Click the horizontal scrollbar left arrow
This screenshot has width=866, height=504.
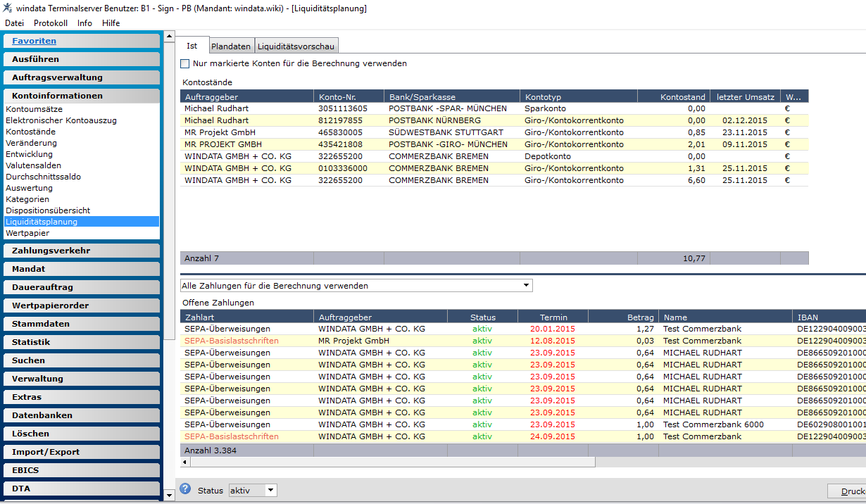(x=185, y=462)
